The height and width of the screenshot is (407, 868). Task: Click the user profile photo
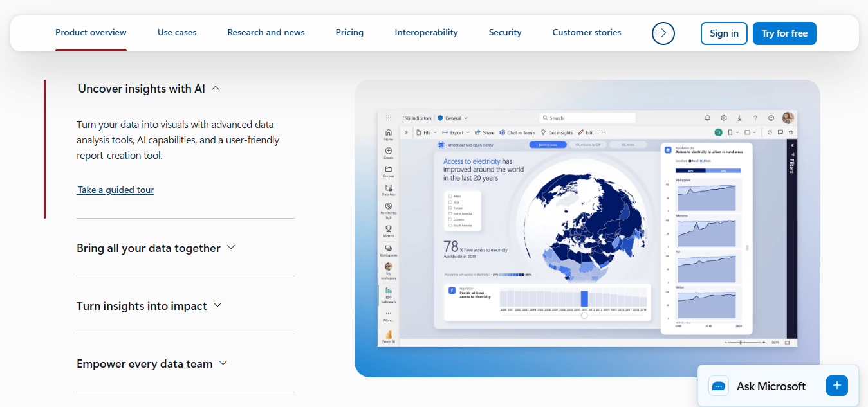[788, 118]
